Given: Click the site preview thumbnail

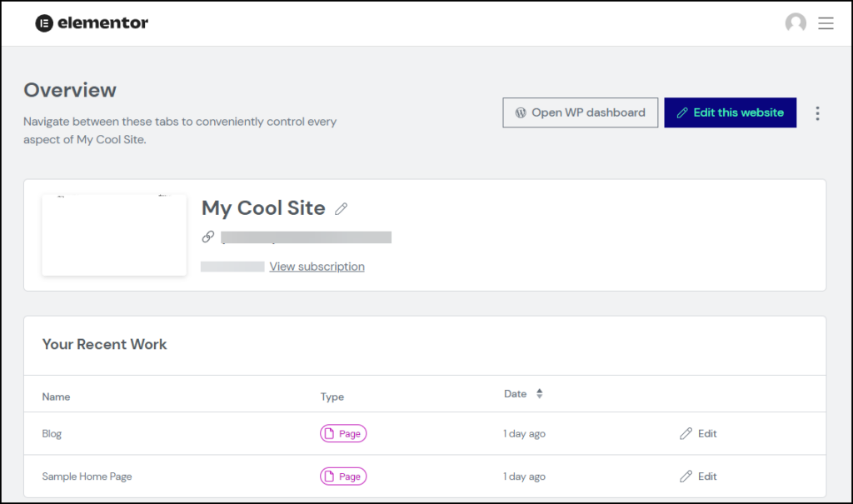Looking at the screenshot, I should (x=113, y=235).
